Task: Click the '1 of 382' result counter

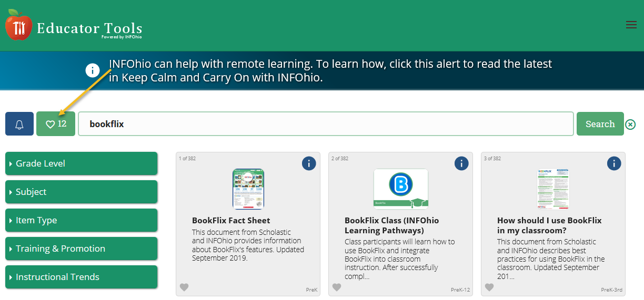Action: pos(187,158)
